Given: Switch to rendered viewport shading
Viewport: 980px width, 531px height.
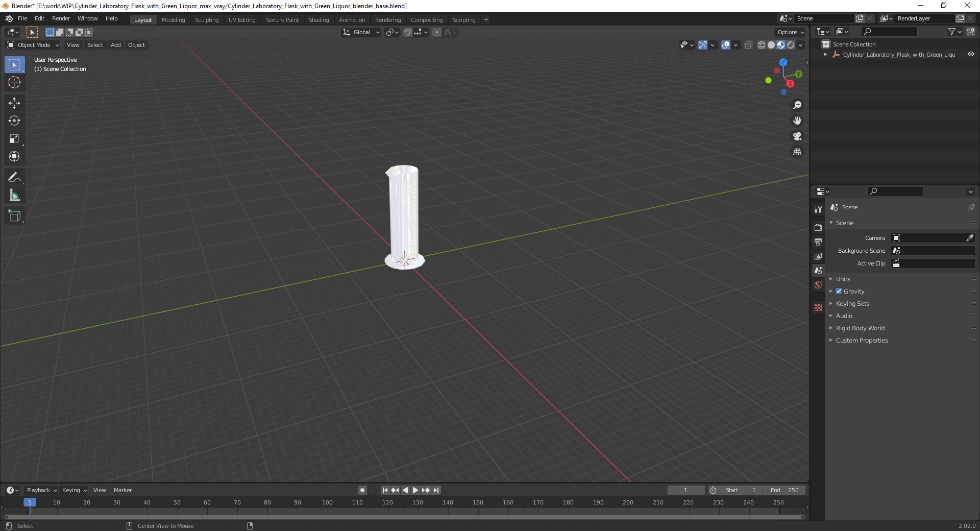Looking at the screenshot, I should click(791, 45).
